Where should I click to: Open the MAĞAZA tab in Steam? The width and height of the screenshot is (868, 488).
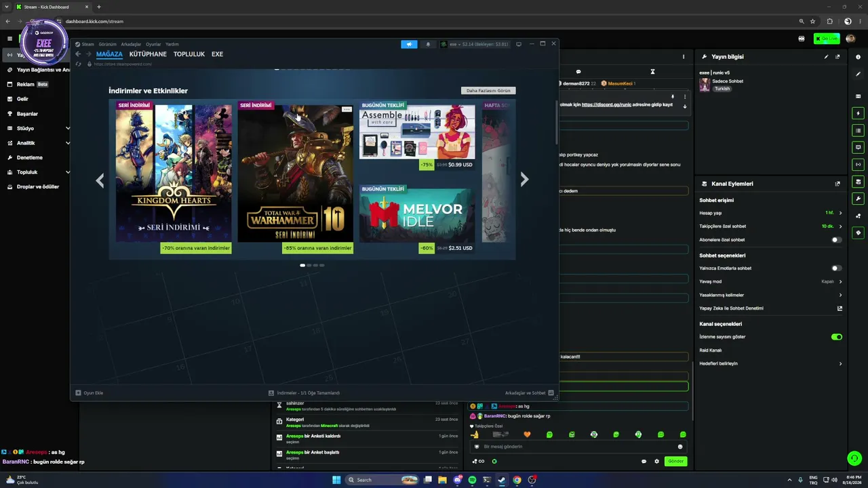(109, 54)
